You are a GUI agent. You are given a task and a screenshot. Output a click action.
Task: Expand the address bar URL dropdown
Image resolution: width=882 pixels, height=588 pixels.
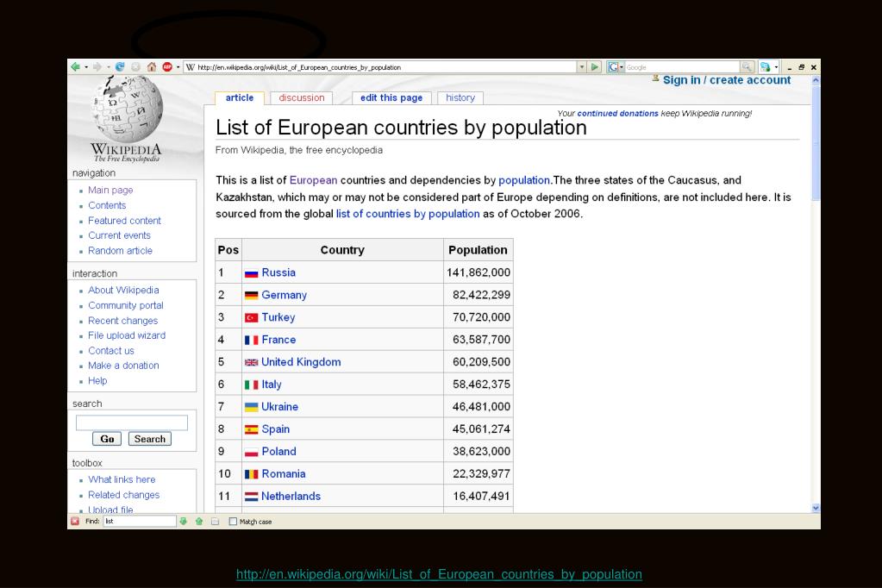582,67
